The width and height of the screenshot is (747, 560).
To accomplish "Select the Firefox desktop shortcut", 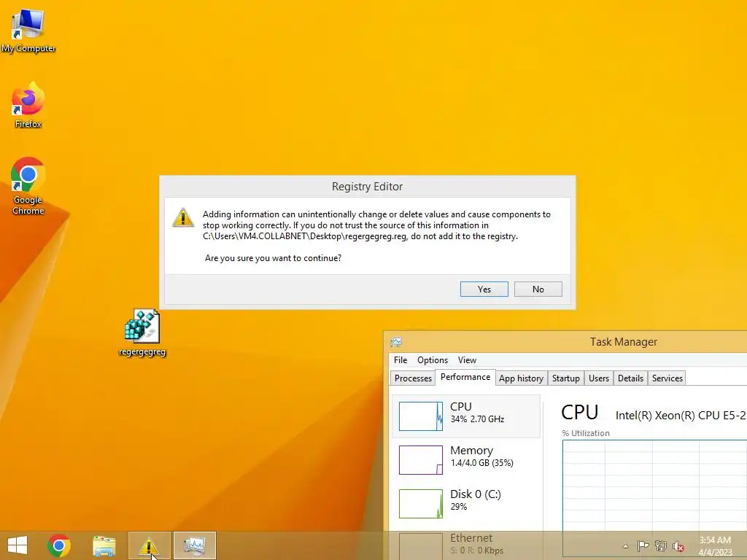I will pos(28,106).
